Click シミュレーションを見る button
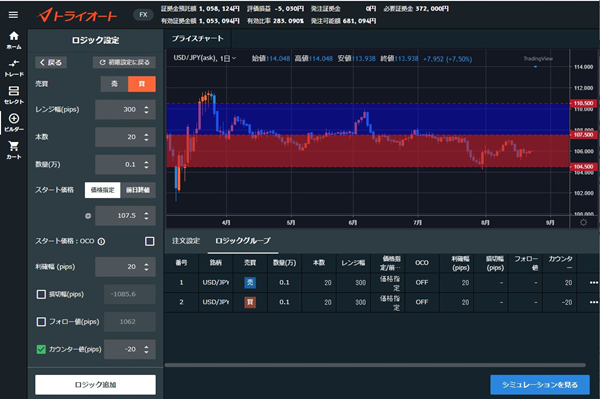Screen dimensions: 600x399 (x=540, y=385)
